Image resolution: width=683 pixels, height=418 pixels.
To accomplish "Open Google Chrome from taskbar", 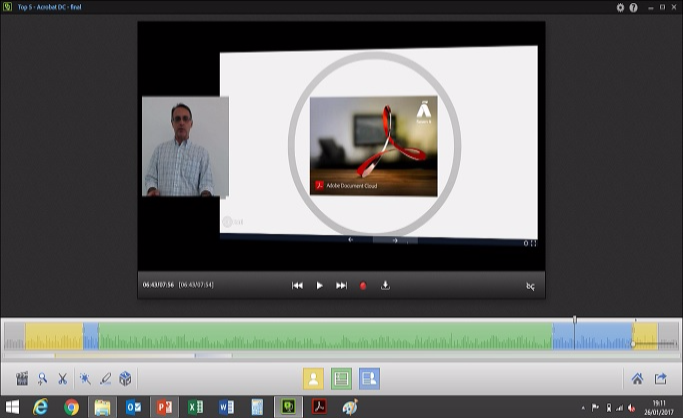I will 71,408.
